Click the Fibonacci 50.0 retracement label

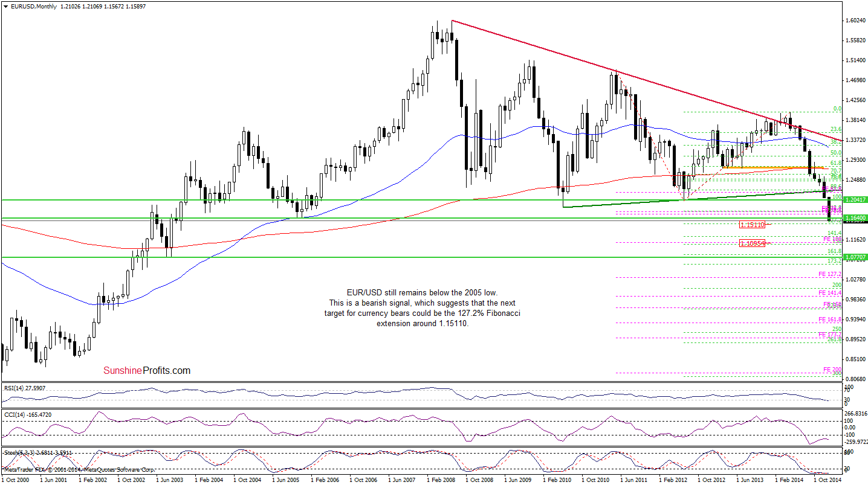837,153
